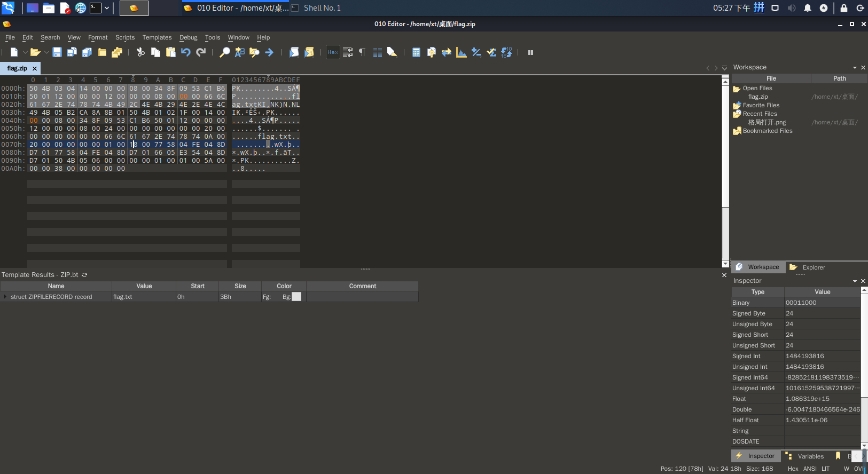The width and height of the screenshot is (868, 474).
Task: Click the Highlighter icon in toolbar
Action: 392,52
